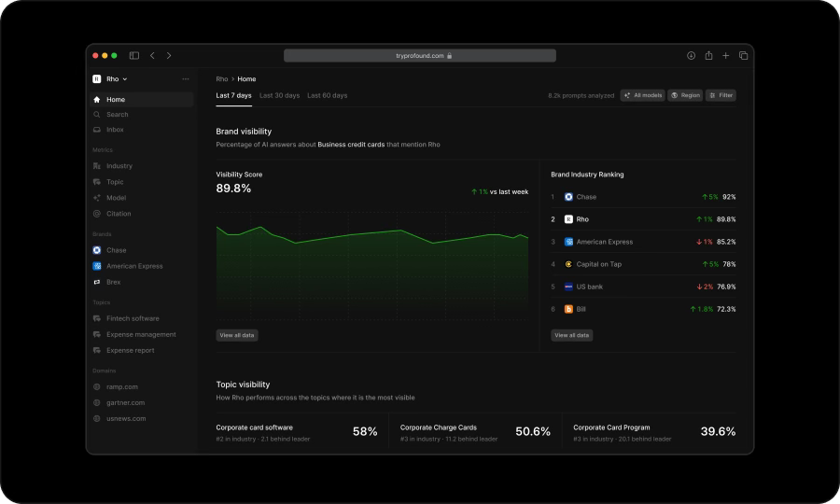Open ramp.com domain
This screenshot has height=504, width=840.
coord(142,386)
